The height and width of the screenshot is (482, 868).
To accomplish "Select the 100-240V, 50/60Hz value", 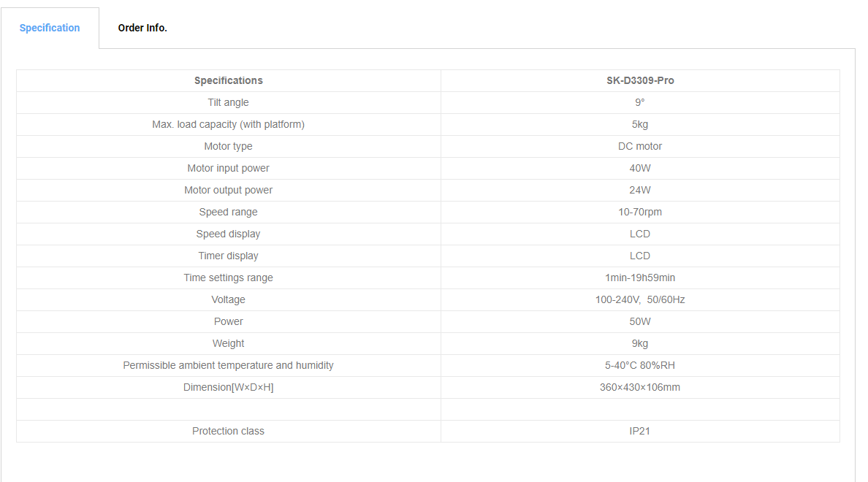I will point(640,300).
